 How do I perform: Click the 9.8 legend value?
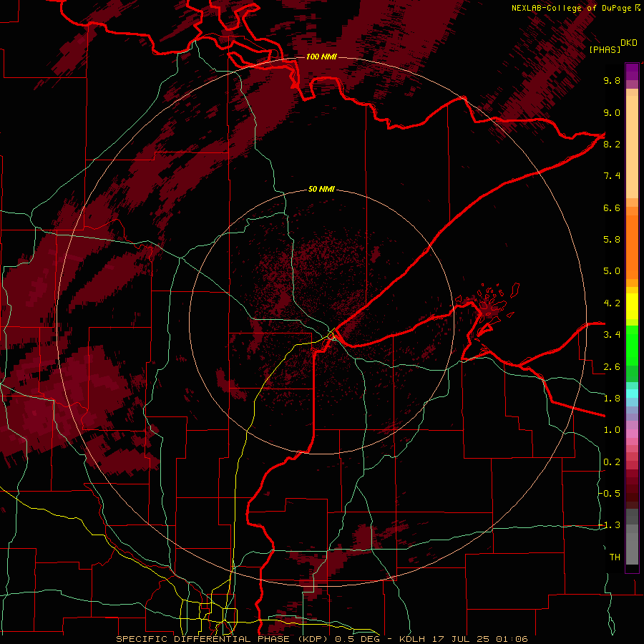(612, 80)
